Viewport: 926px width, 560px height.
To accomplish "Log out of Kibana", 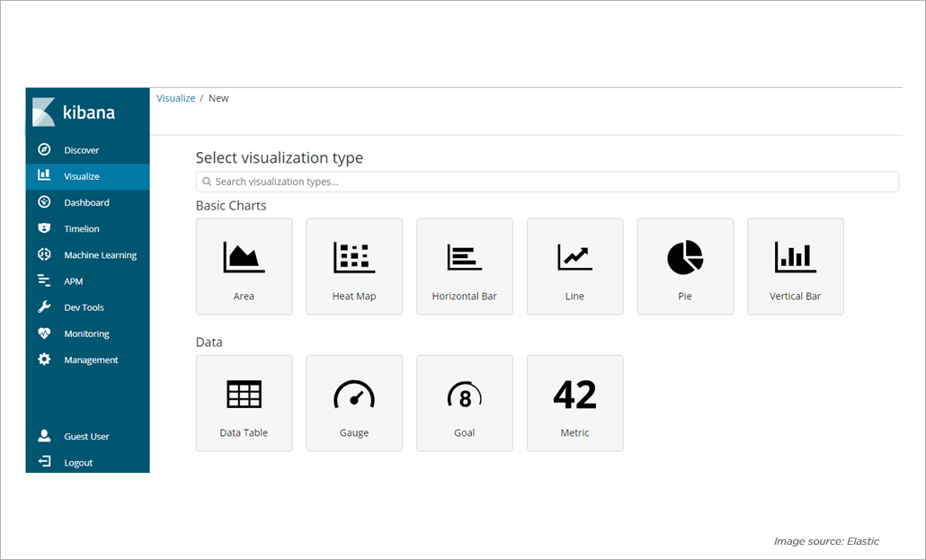I will 78,462.
